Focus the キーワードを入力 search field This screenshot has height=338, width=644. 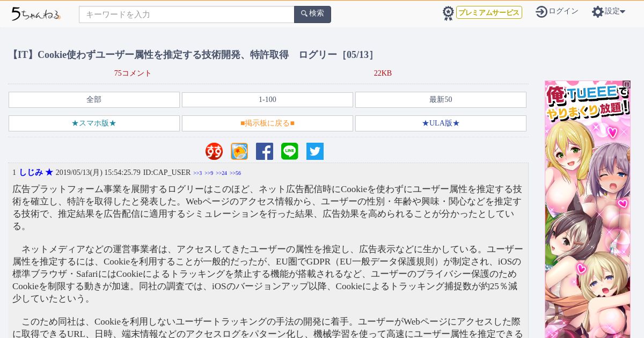(186, 14)
